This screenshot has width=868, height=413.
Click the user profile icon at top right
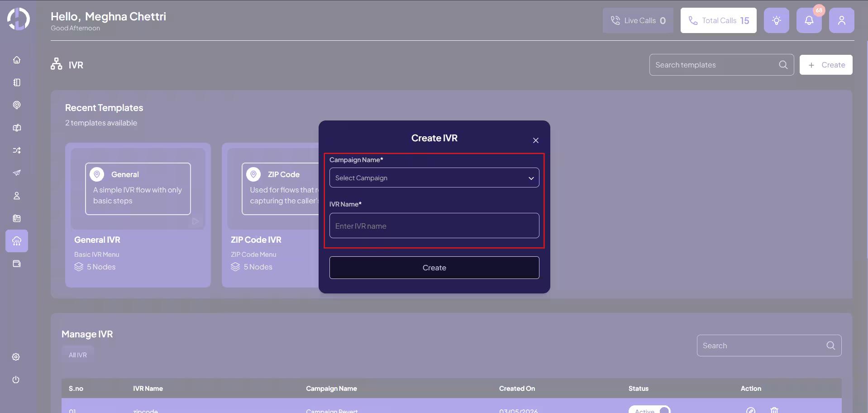coord(841,21)
